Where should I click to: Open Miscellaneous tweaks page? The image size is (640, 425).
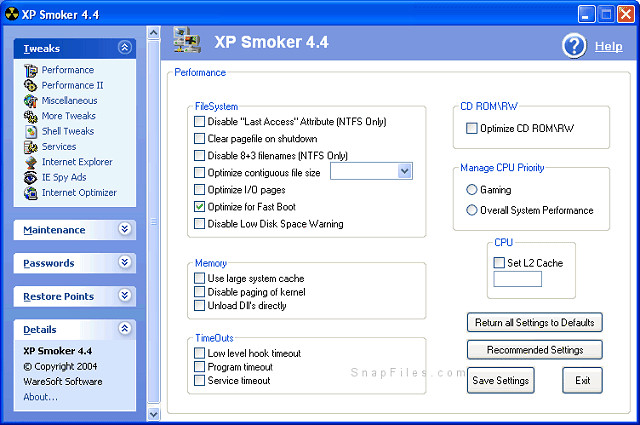pos(69,100)
